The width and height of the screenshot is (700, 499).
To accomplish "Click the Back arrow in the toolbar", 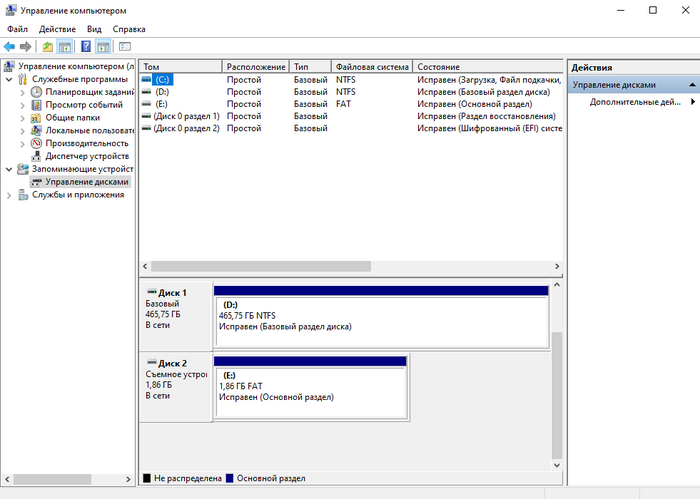I will pyautogui.click(x=9, y=46).
